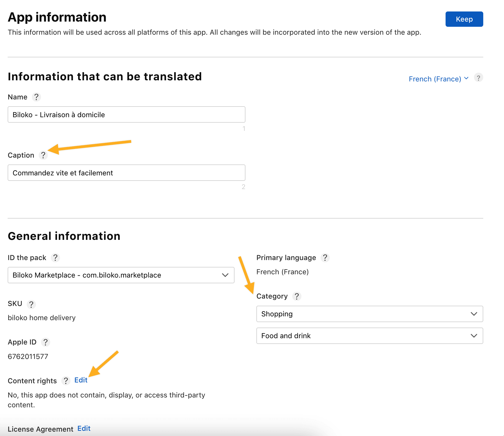Select the Apple ID number 6762011577

(x=28, y=357)
